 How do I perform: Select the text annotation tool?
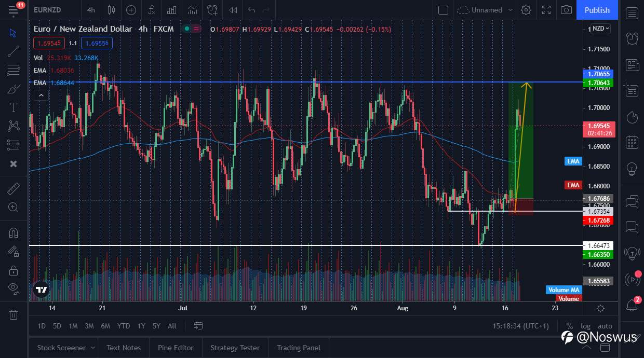click(x=14, y=107)
